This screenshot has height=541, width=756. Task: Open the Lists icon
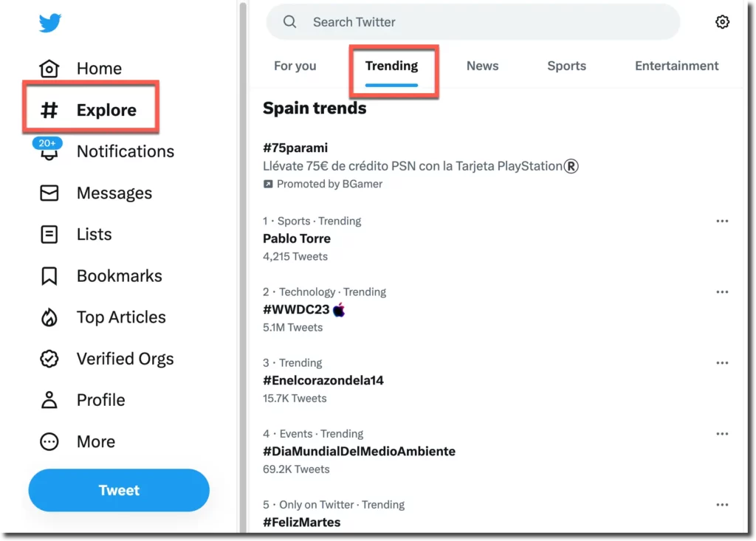(49, 235)
